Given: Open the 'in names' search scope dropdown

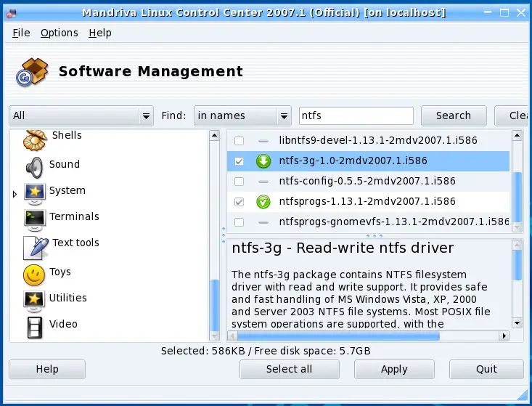Looking at the screenshot, I should 242,115.
